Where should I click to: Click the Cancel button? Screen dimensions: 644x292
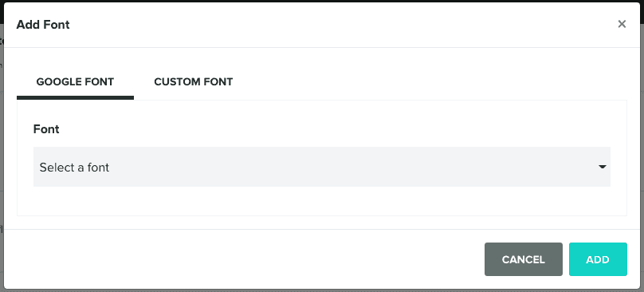523,259
